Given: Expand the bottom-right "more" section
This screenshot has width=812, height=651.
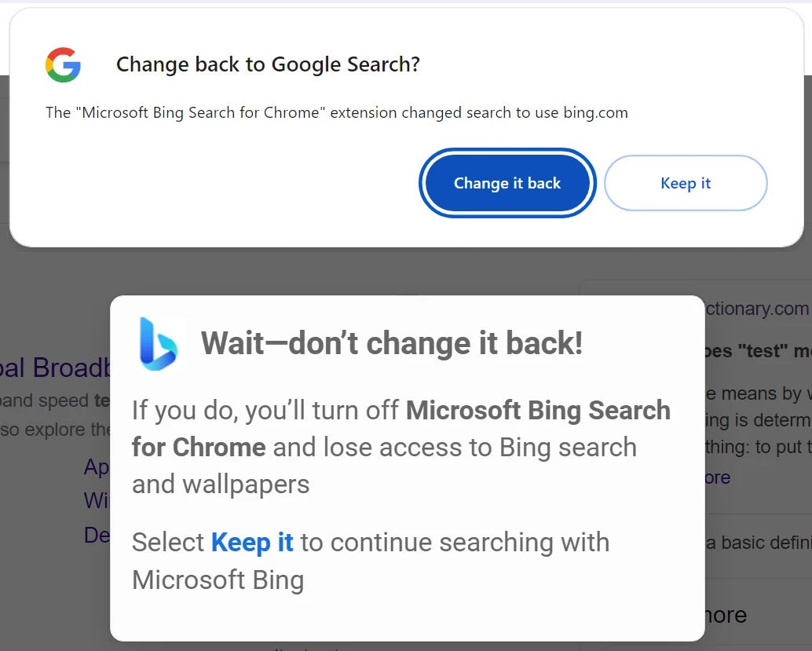Looking at the screenshot, I should [726, 615].
